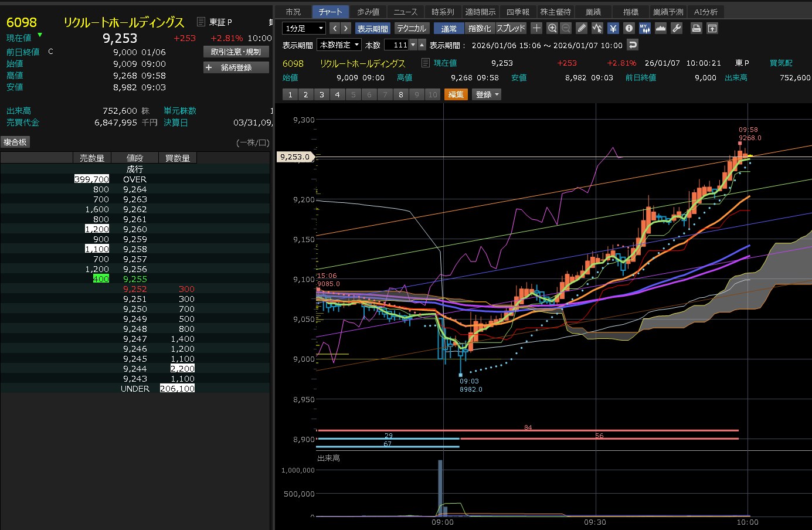Open the chart info icon
This screenshot has width=812, height=530.
tap(629, 28)
